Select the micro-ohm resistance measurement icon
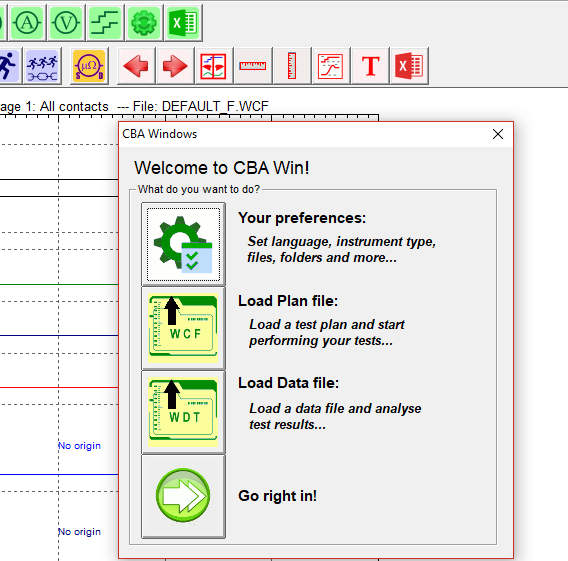Image resolution: width=568 pixels, height=561 pixels. [89, 66]
